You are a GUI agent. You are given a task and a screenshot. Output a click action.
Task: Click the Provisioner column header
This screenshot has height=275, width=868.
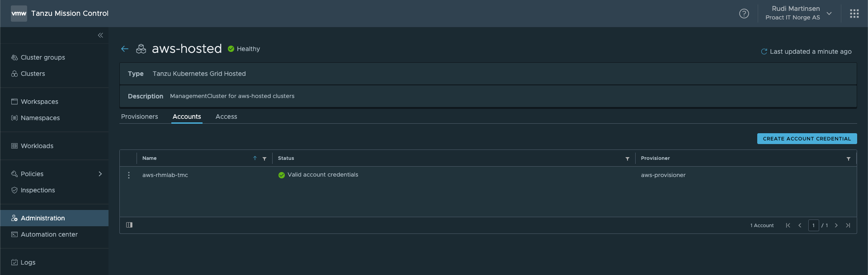coord(656,158)
